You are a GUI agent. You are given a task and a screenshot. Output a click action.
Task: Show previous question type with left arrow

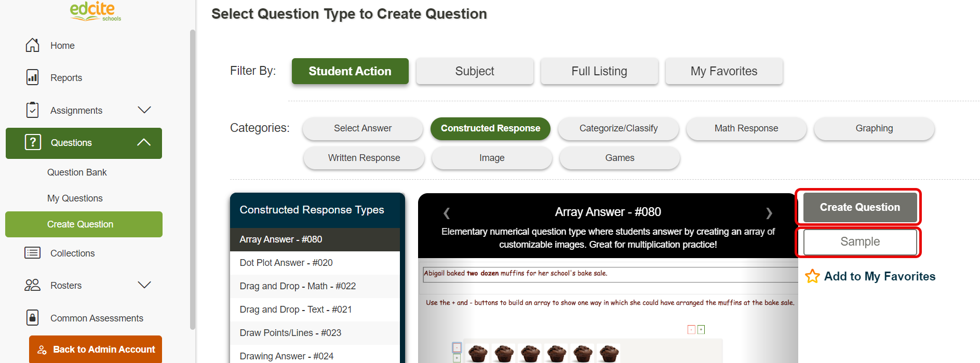(x=447, y=213)
